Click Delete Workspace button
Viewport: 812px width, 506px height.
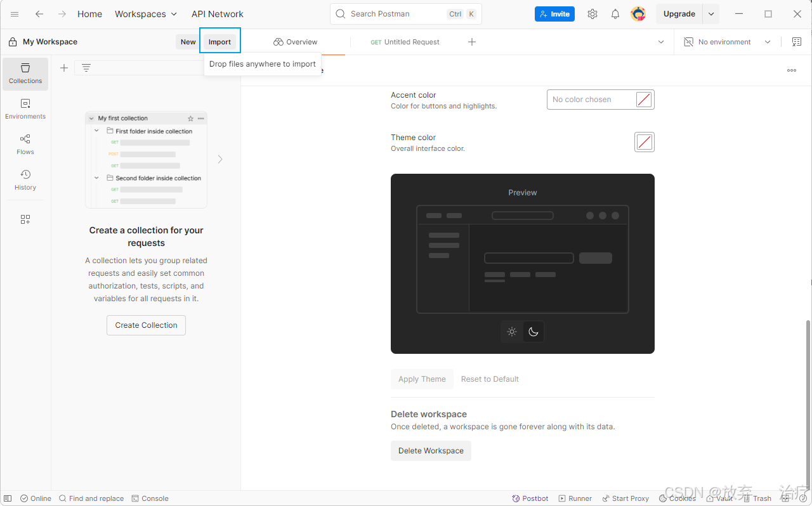[x=431, y=451]
